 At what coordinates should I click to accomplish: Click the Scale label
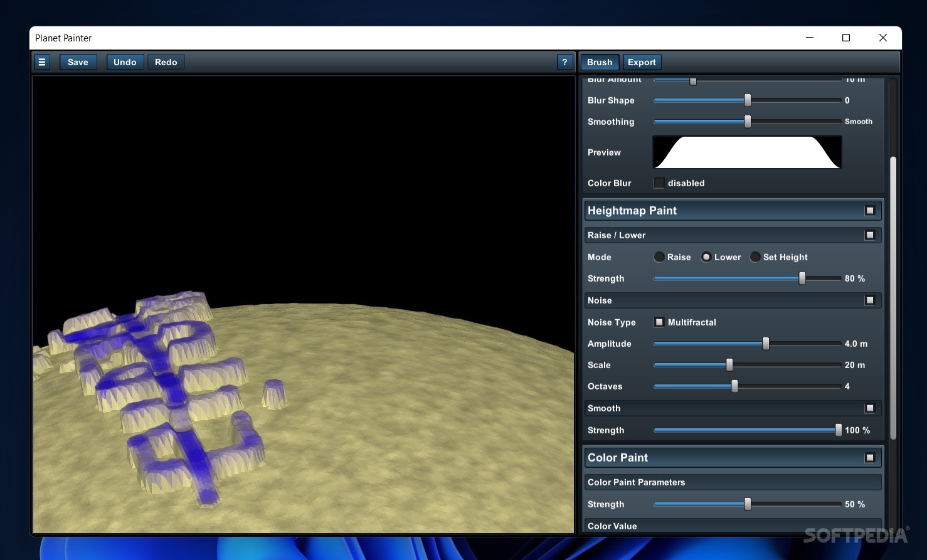click(x=599, y=365)
